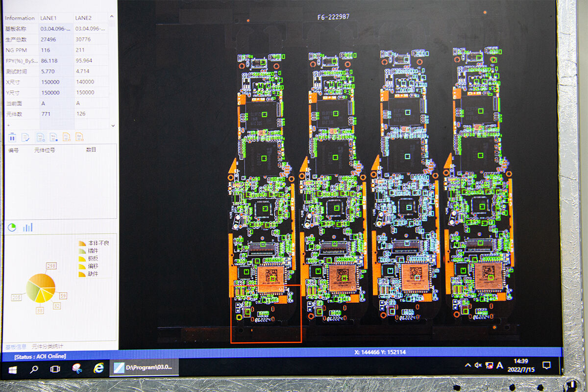Select the 元件分类统计 tab at the bottom
Viewport: 588px width, 392px height.
[48, 346]
